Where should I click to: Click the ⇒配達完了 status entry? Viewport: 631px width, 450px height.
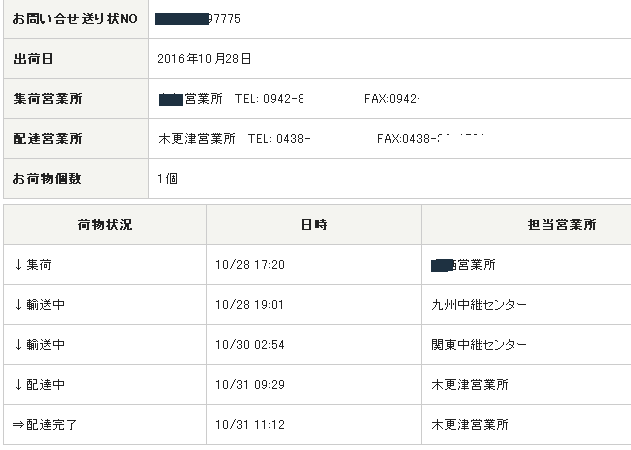coord(45,425)
